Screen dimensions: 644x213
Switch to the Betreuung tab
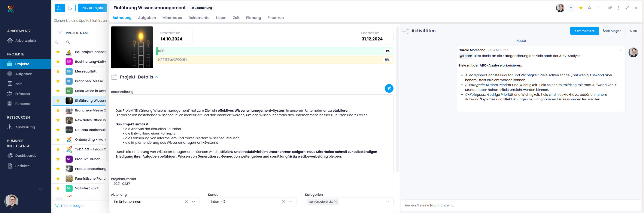[x=122, y=18]
